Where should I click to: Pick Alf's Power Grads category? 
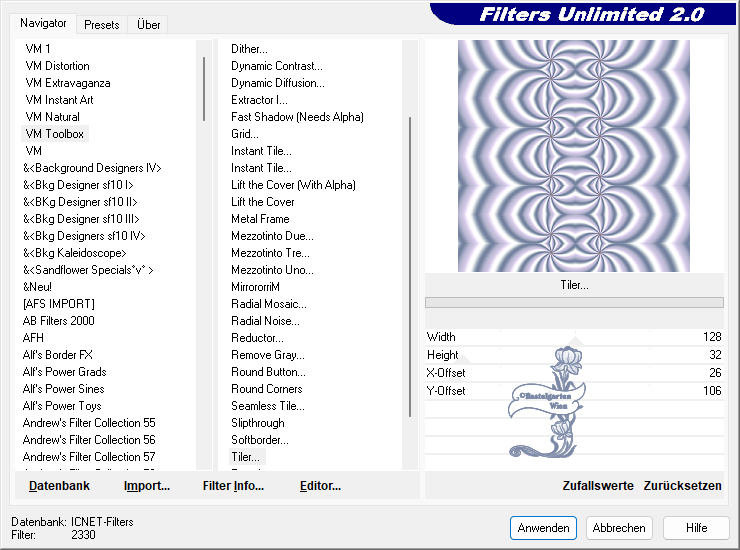(64, 372)
